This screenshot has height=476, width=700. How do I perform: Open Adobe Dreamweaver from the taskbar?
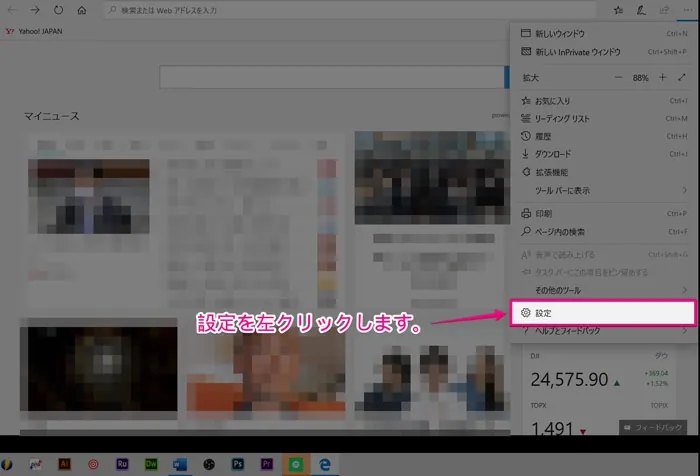[151, 464]
